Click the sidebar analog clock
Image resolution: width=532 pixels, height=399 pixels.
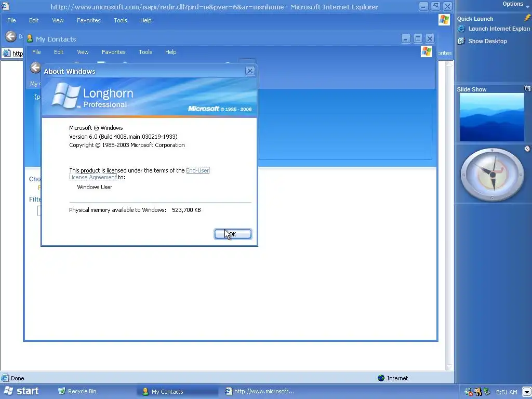(492, 175)
